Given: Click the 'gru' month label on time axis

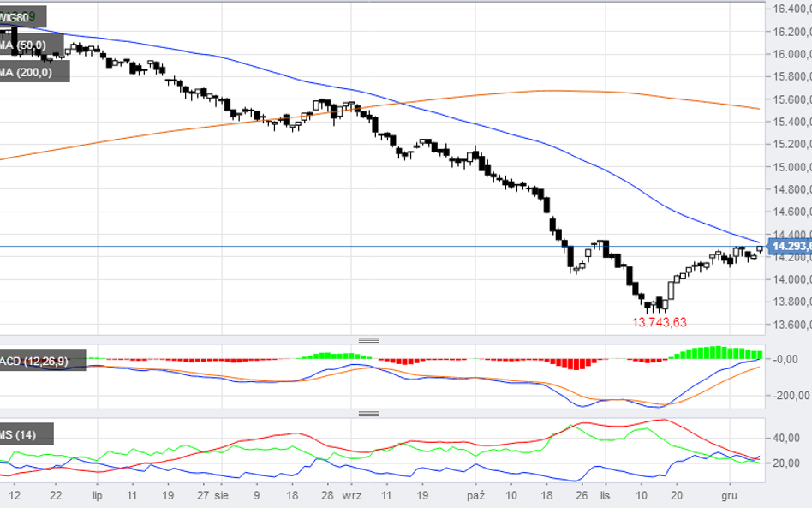Looking at the screenshot, I should pyautogui.click(x=729, y=496).
